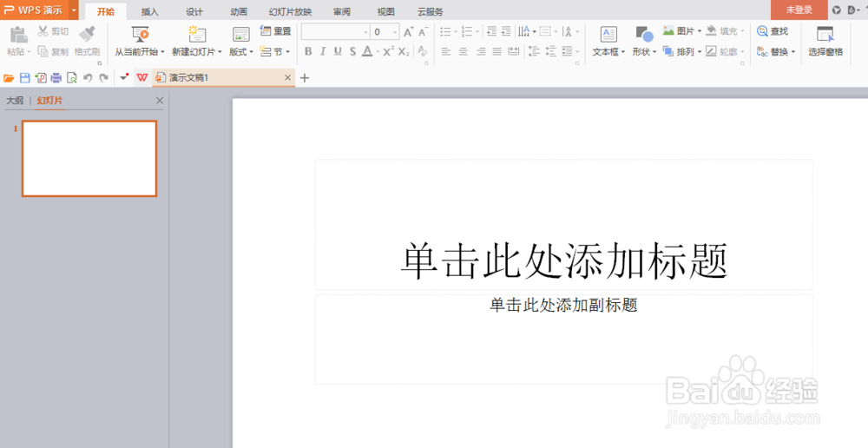Screen dimensions: 868x448
Task: Open the Section (节) dropdown
Action: [274, 51]
